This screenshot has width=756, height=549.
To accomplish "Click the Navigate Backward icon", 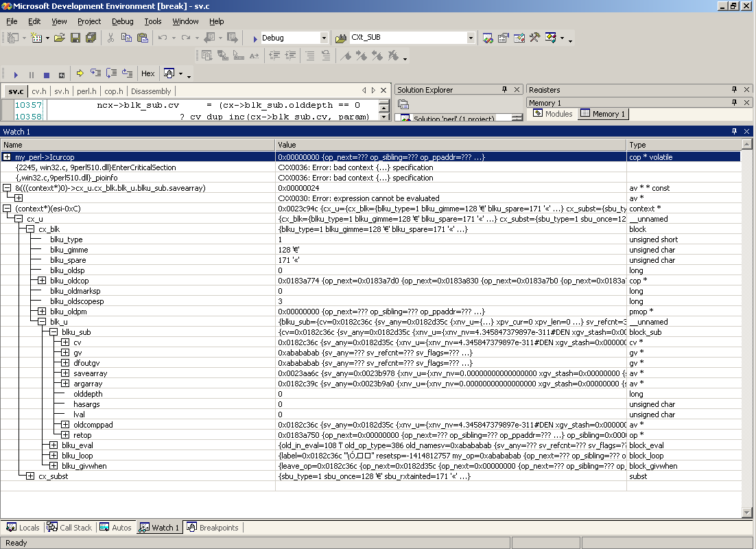I will pyautogui.click(x=209, y=38).
